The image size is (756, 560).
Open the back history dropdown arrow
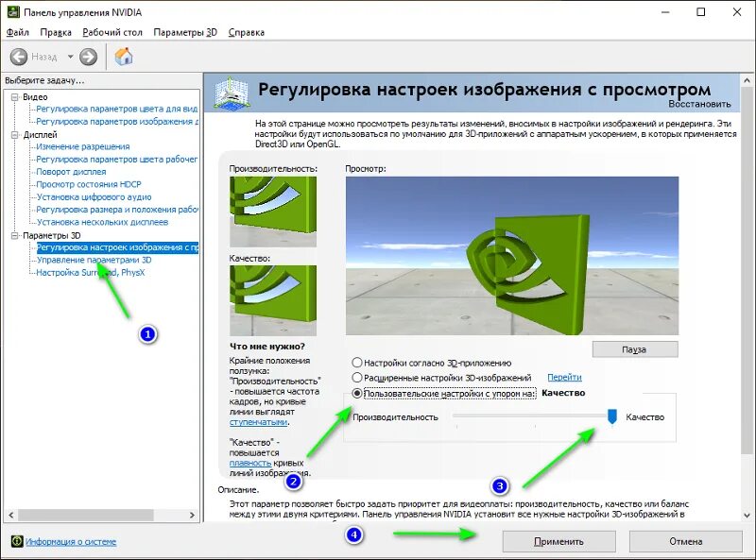(70, 57)
